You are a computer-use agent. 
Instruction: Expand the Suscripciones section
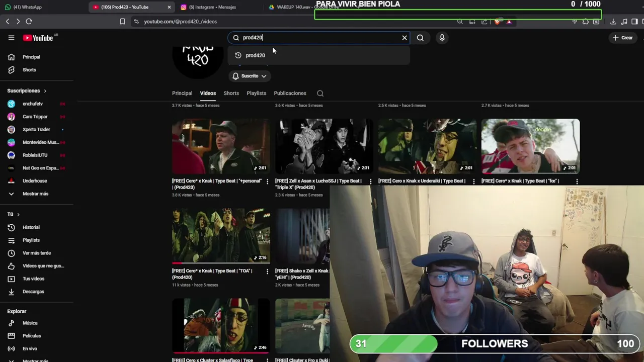pos(27,91)
